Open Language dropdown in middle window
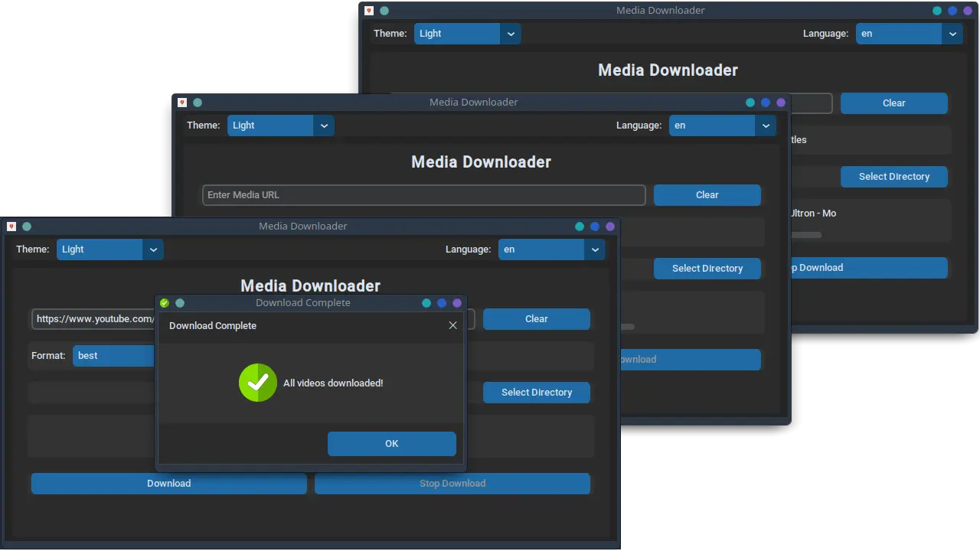The width and height of the screenshot is (980, 551). point(722,126)
